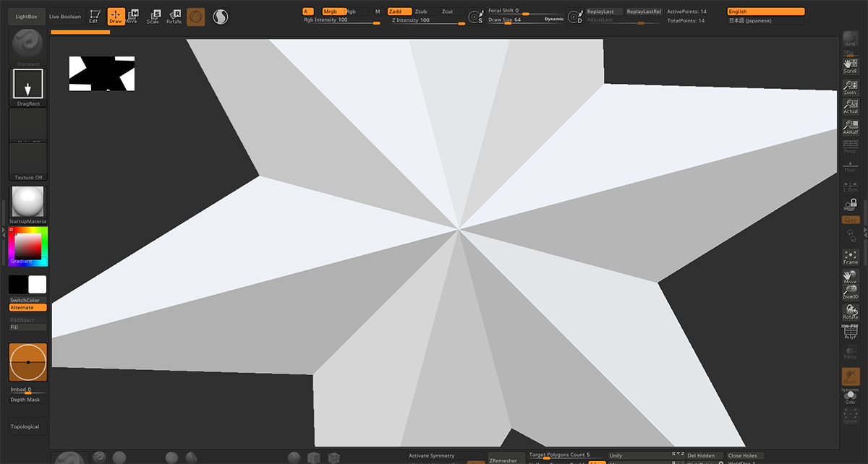Click the Draw Size slider
Image resolution: width=868 pixels, height=464 pixels.
tap(525, 20)
